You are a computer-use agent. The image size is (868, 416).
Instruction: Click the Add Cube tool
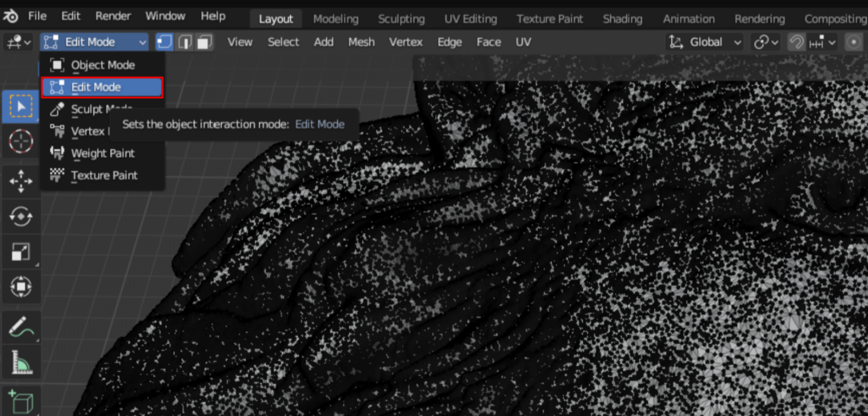tap(21, 401)
